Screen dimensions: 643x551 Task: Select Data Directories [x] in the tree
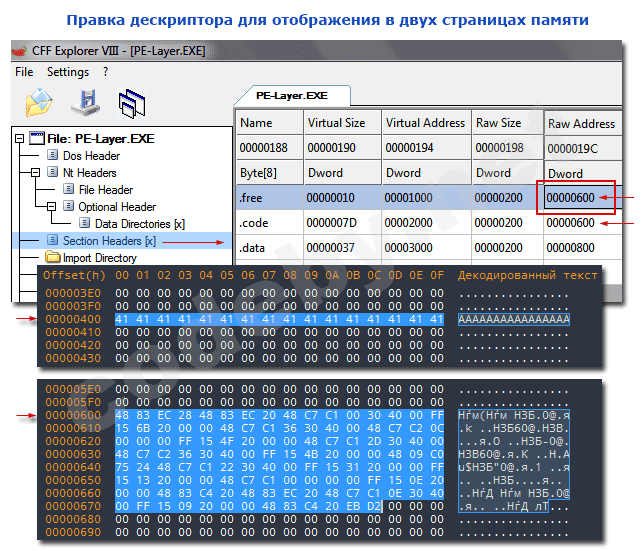pos(140,224)
